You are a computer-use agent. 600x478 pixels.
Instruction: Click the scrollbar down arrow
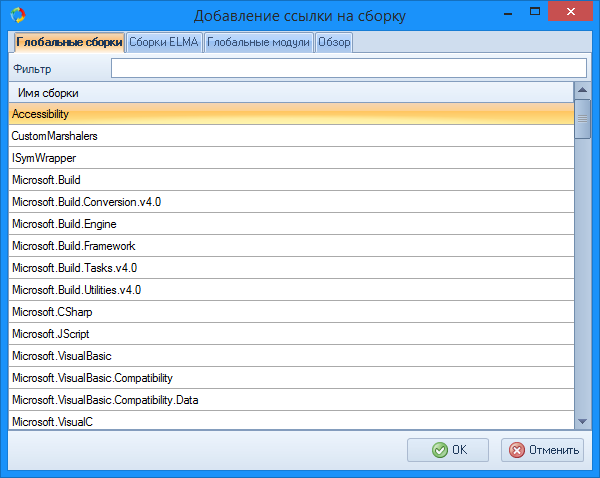click(582, 422)
